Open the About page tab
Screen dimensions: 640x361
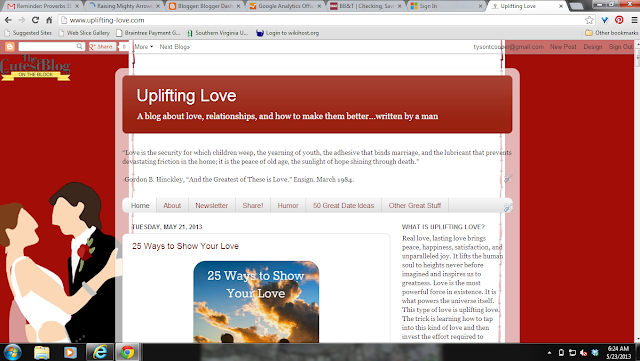172,205
